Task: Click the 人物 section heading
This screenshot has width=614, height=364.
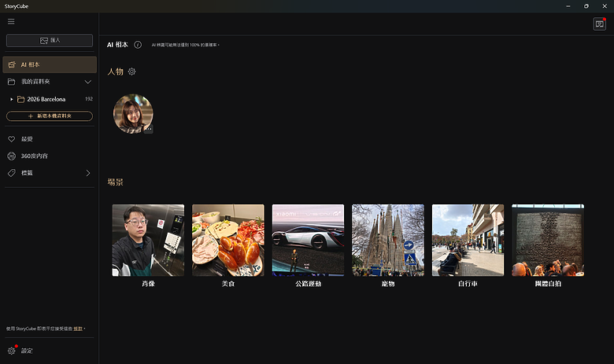Action: point(116,72)
